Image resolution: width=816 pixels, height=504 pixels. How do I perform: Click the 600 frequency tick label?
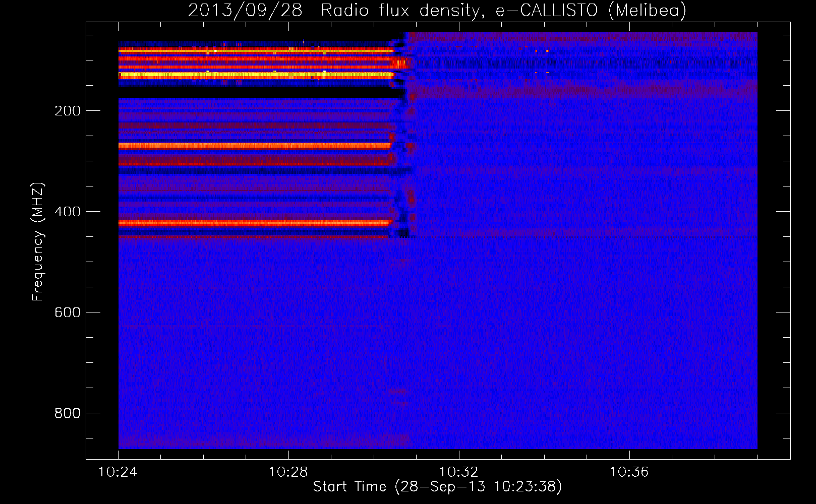pos(68,312)
